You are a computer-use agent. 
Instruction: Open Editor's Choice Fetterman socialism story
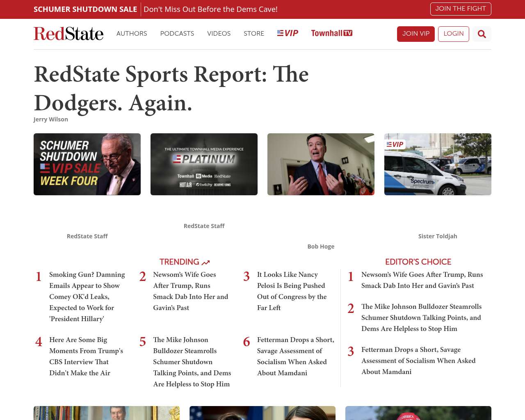[418, 361]
